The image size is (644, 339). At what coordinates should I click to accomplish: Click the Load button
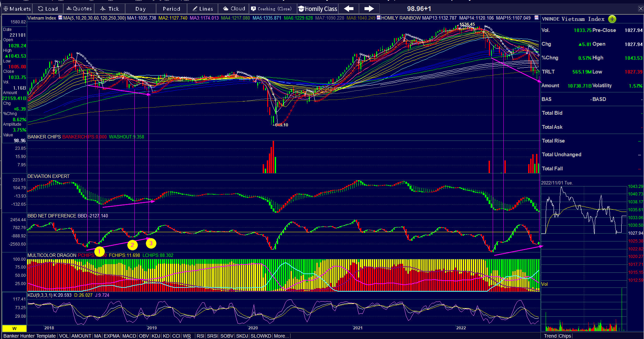tap(48, 9)
